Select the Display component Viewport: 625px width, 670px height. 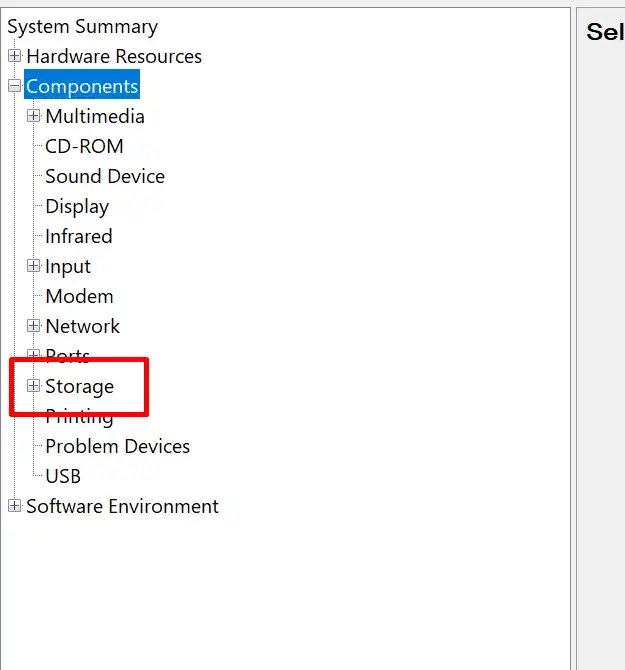click(77, 207)
